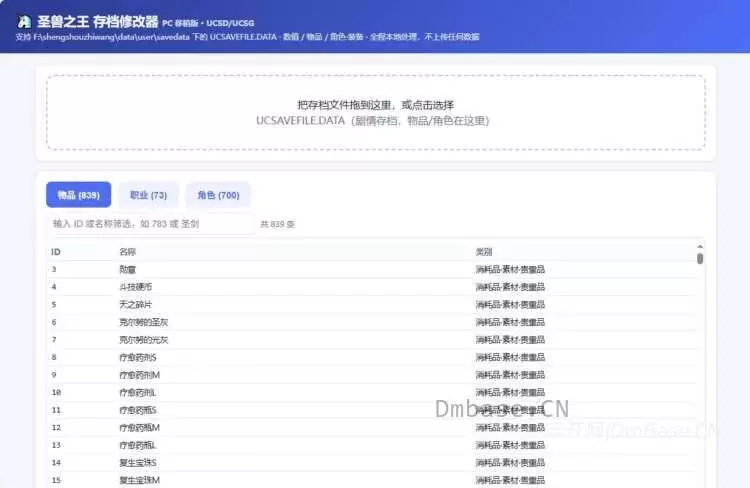The image size is (750, 488).
Task: Open the 角色 (700) tab
Action: coord(218,195)
